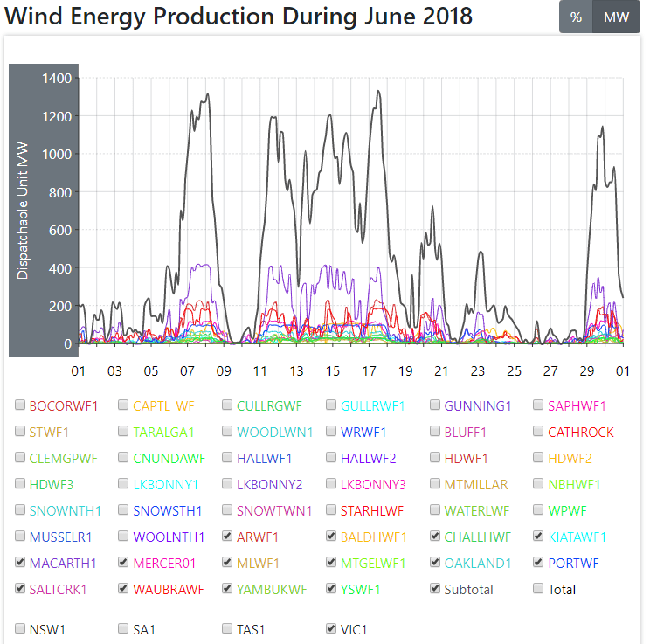The image size is (650, 644).
Task: Select the MW units button
Action: tap(616, 17)
